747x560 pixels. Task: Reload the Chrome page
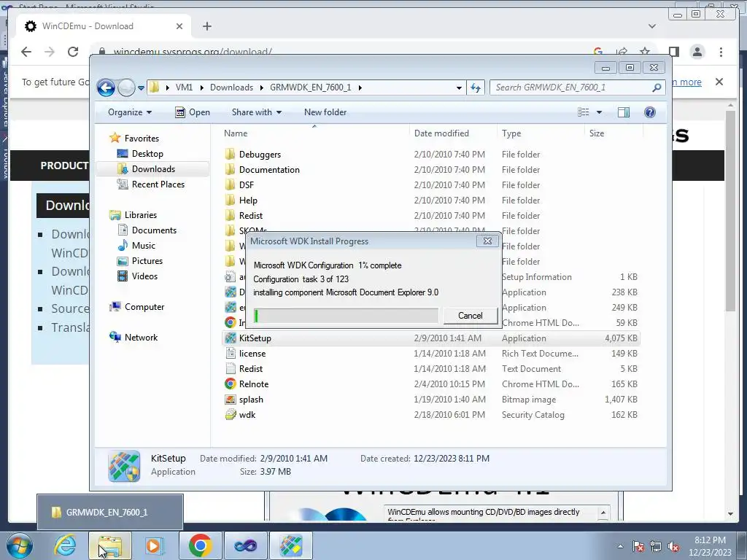(x=73, y=52)
